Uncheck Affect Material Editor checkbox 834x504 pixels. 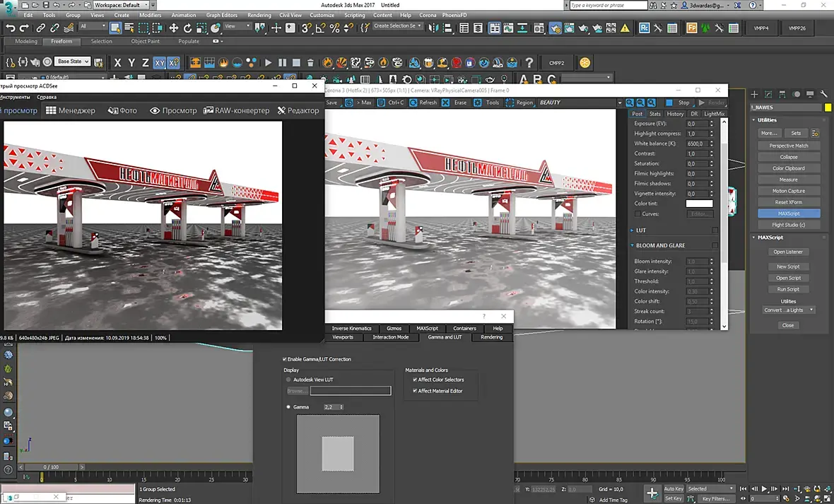(415, 391)
